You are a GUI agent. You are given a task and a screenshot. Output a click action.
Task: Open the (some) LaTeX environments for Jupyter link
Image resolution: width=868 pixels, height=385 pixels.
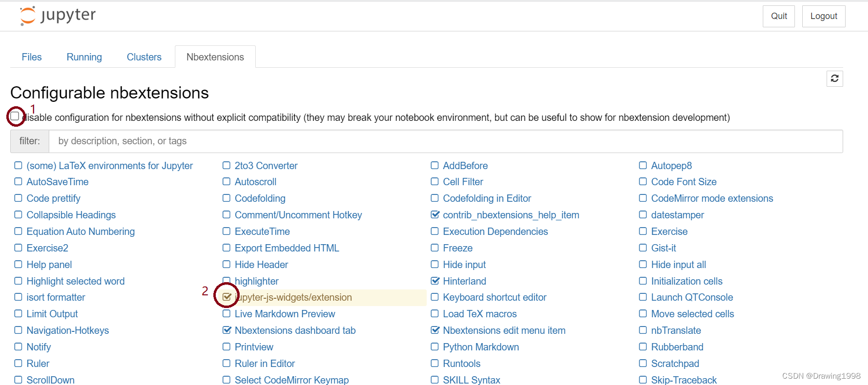pos(110,166)
